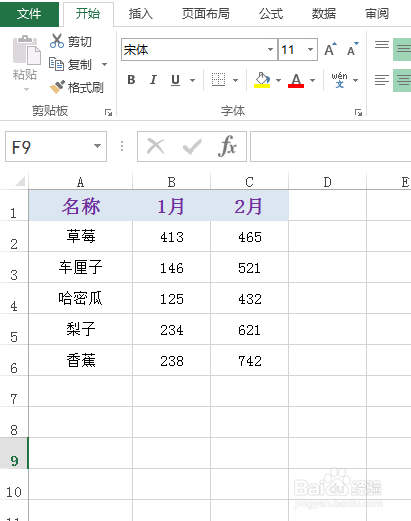Open the borders dropdown arrow
This screenshot has height=521, width=411.
pos(235,80)
